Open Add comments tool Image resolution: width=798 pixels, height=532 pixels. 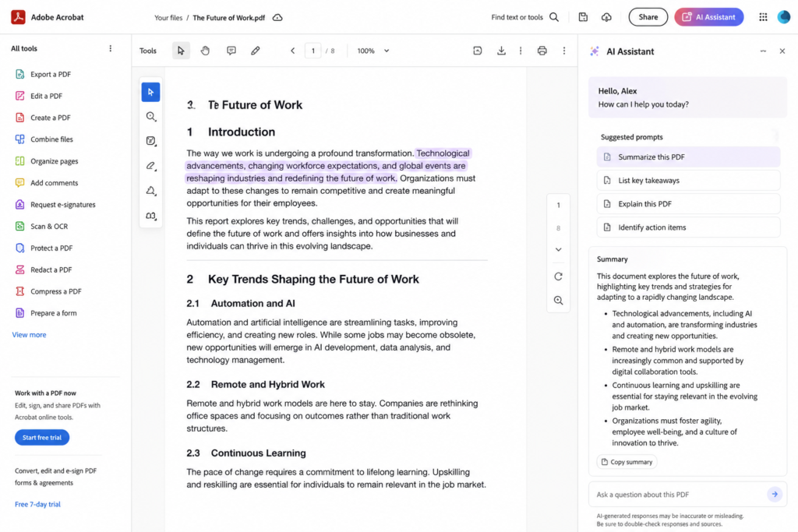(x=47, y=183)
